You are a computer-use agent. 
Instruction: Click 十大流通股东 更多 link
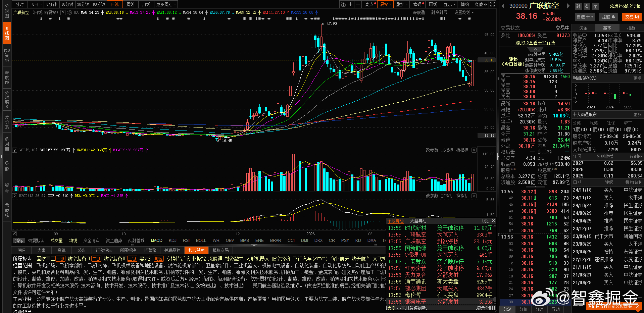coord(637,115)
